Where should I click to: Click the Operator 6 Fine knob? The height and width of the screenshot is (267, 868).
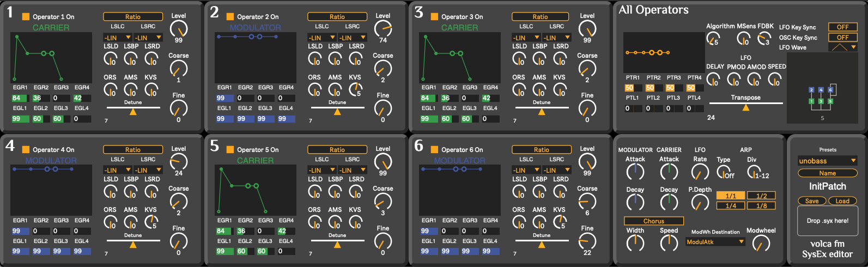tap(587, 240)
